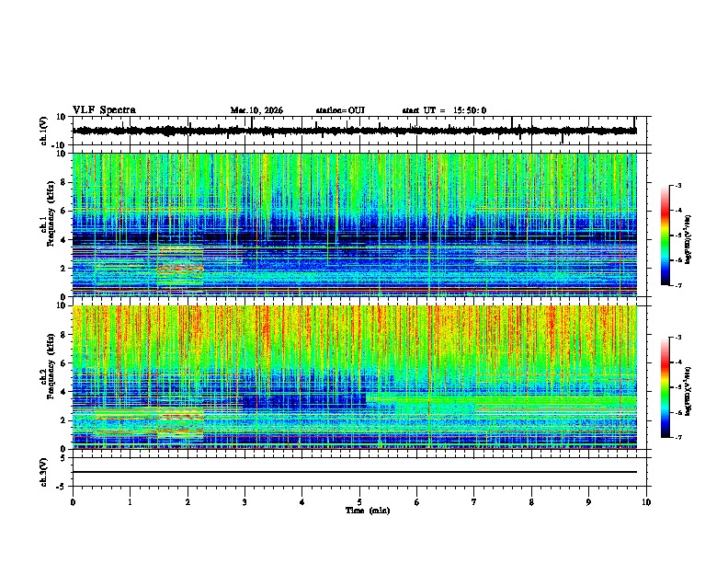Click the "3" minute tick label on time axis
728x563 pixels.
coord(245,502)
